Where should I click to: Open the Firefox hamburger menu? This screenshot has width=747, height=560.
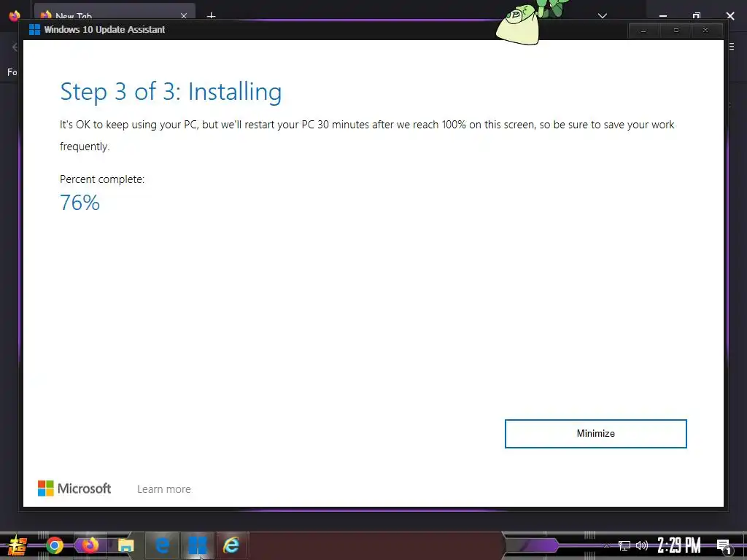(732, 47)
